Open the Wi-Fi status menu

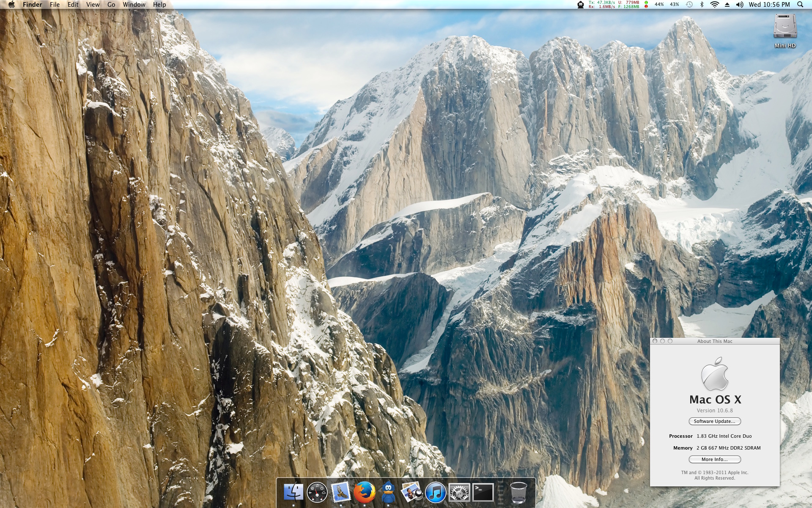pos(714,5)
